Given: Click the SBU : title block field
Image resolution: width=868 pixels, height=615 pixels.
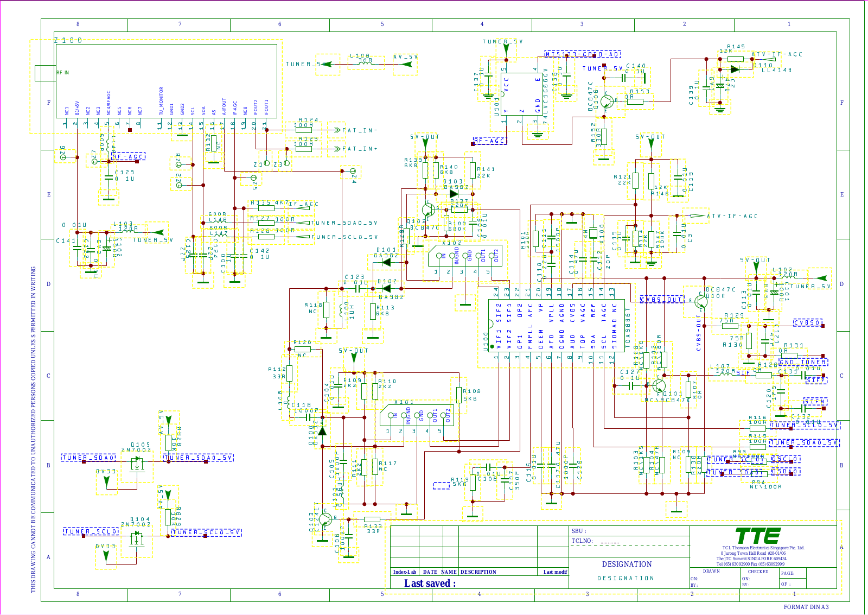Looking at the screenshot, I should pyautogui.click(x=579, y=531).
